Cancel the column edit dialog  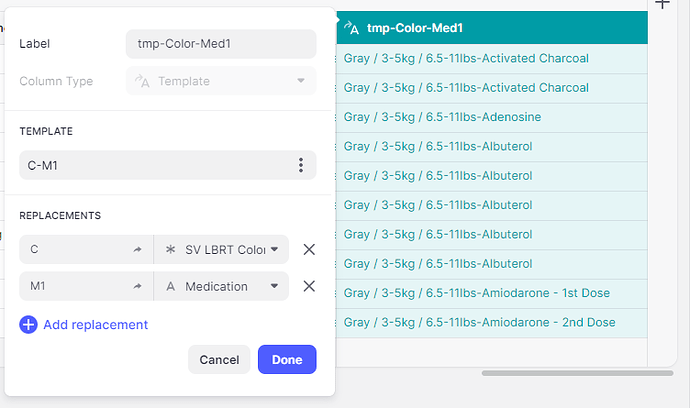point(219,359)
